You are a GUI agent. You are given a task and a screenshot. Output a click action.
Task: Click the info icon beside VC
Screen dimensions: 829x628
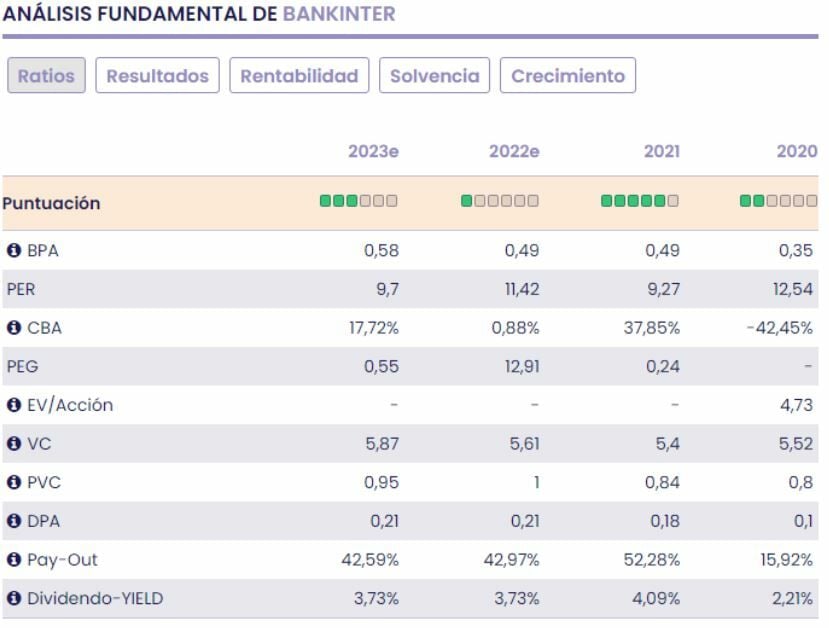coord(14,444)
